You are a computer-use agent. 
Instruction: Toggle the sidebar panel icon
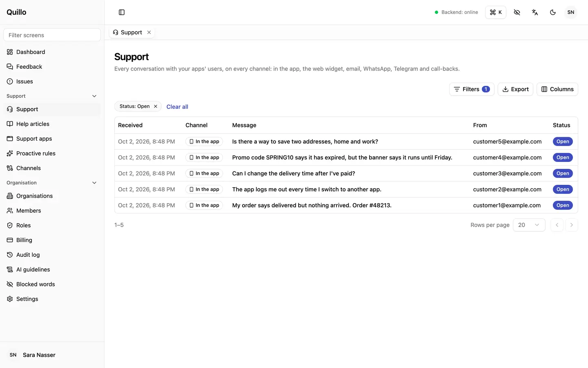pyautogui.click(x=122, y=12)
